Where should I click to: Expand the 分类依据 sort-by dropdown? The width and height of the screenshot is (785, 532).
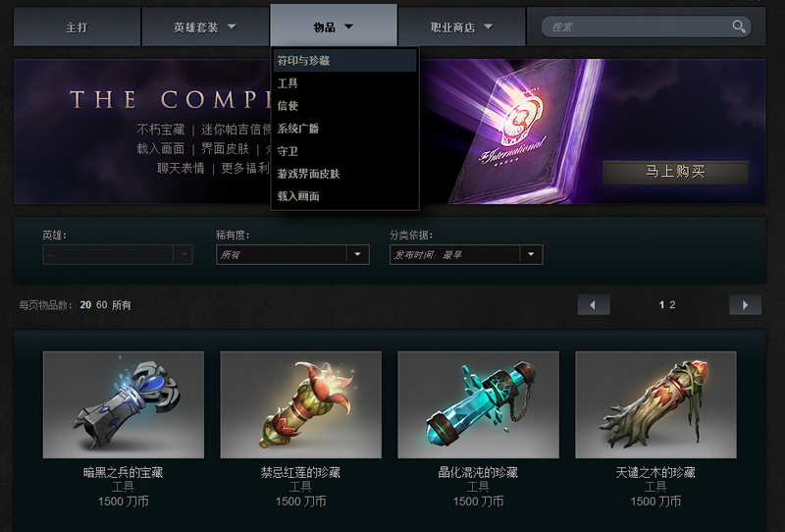click(x=466, y=254)
